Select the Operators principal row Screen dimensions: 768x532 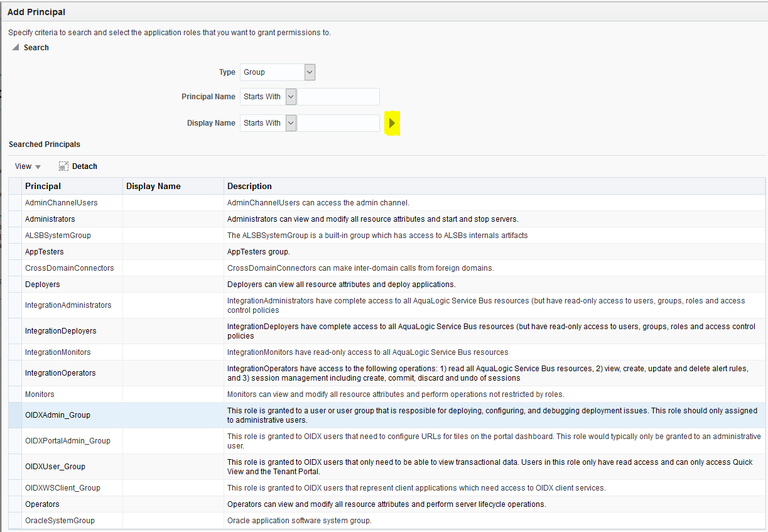pos(42,504)
